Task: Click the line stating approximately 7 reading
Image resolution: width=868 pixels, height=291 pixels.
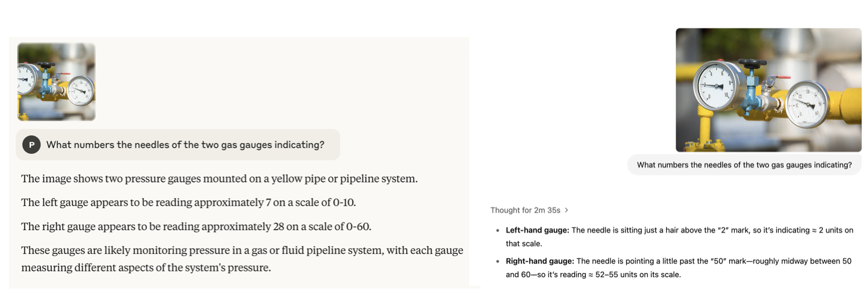Action: pyautogui.click(x=188, y=203)
